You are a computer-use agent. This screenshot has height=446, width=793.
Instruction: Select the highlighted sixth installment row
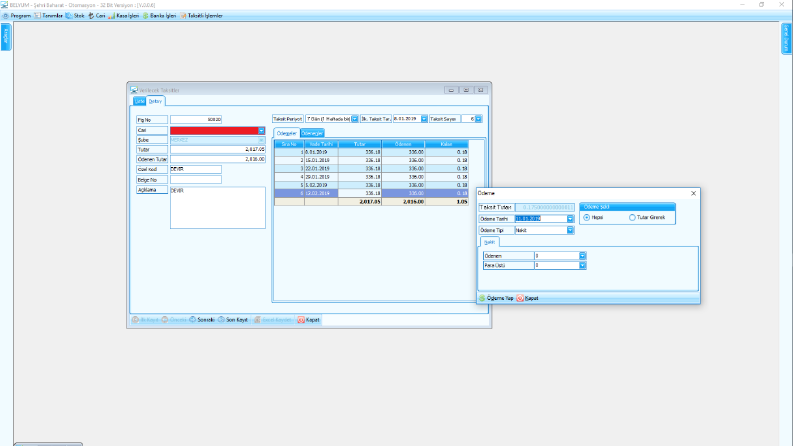(x=371, y=193)
